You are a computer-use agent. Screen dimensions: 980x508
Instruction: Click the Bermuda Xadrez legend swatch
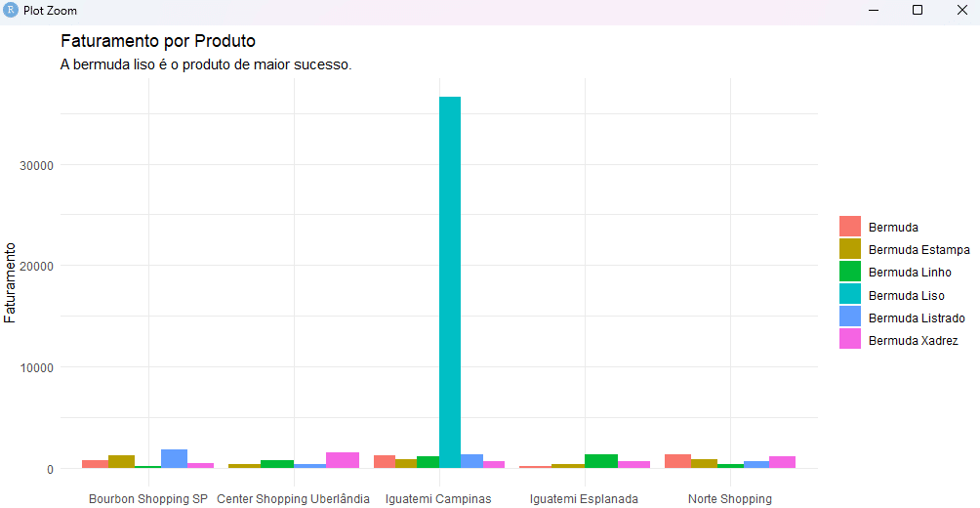coord(850,340)
